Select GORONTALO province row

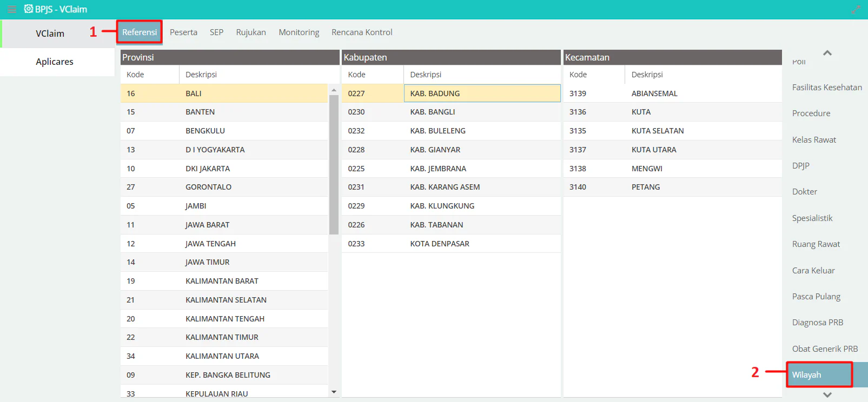(x=224, y=187)
